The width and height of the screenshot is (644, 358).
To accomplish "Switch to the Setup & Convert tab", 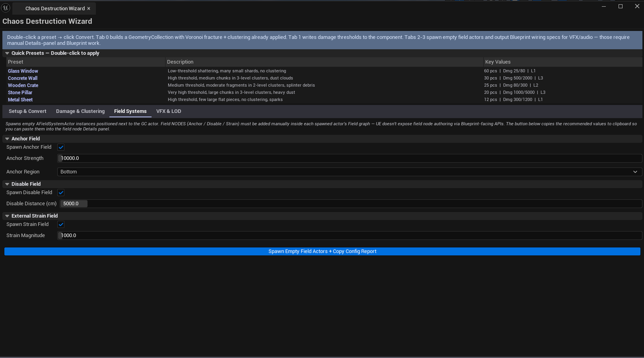I will point(27,111).
